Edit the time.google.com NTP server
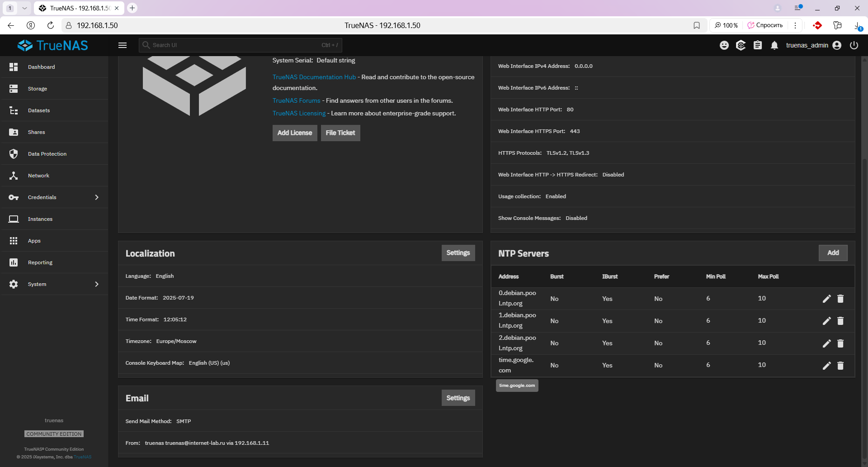This screenshot has height=467, width=868. [826, 366]
